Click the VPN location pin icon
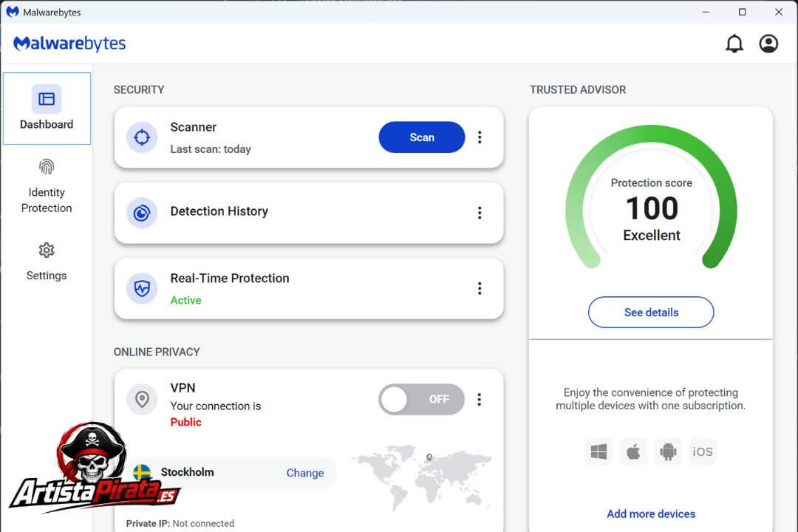The height and width of the screenshot is (532, 798). pyautogui.click(x=142, y=399)
